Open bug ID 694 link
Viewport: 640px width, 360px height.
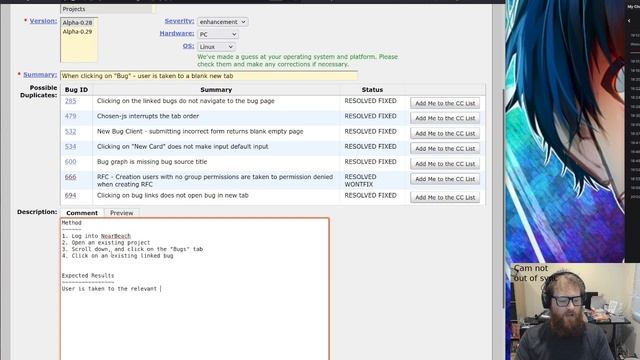coord(70,196)
